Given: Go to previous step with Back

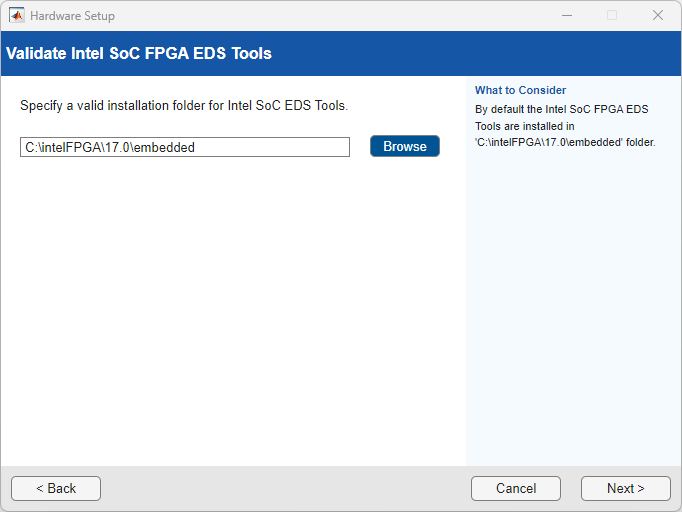Looking at the screenshot, I should 56,488.
